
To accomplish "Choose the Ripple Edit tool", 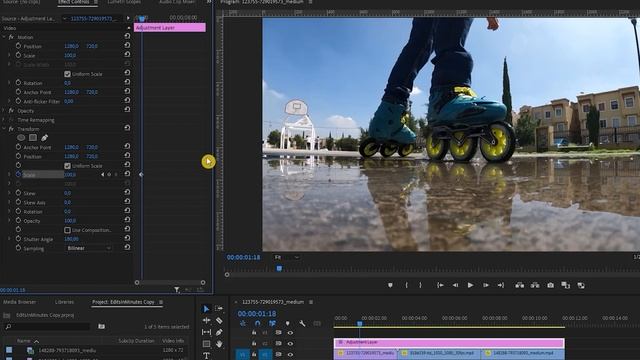I will 206,320.
